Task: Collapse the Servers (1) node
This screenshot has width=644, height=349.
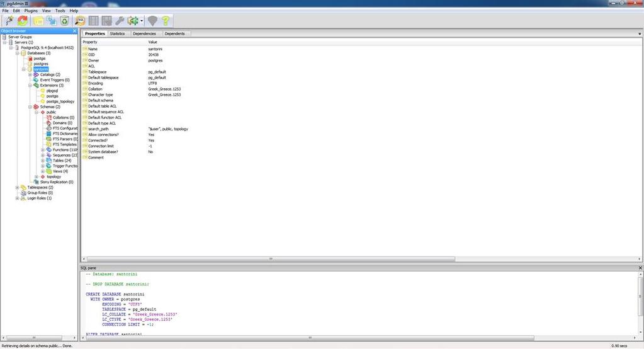Action: [x=4, y=42]
